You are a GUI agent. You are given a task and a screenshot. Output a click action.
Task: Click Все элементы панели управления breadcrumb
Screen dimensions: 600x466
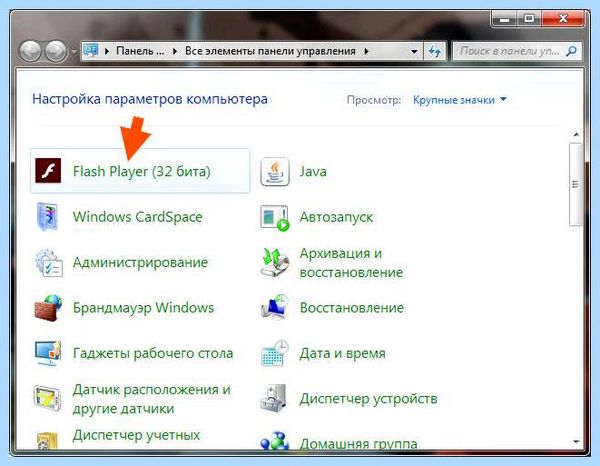[270, 51]
